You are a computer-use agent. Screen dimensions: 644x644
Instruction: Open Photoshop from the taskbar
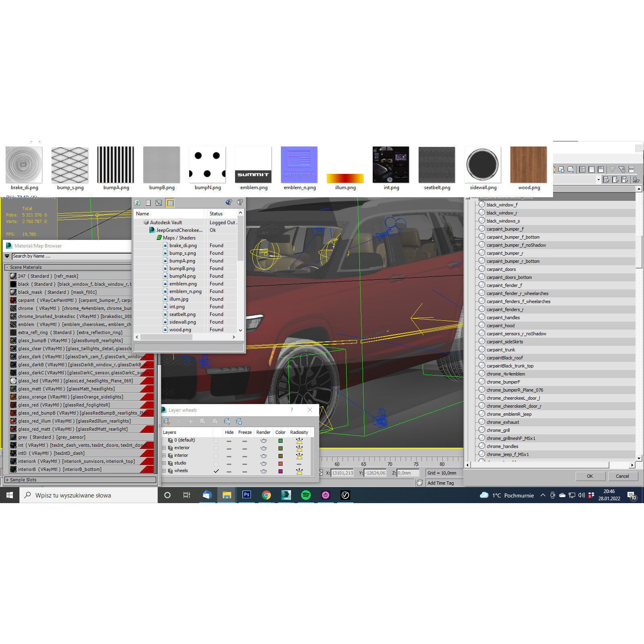pos(246,495)
